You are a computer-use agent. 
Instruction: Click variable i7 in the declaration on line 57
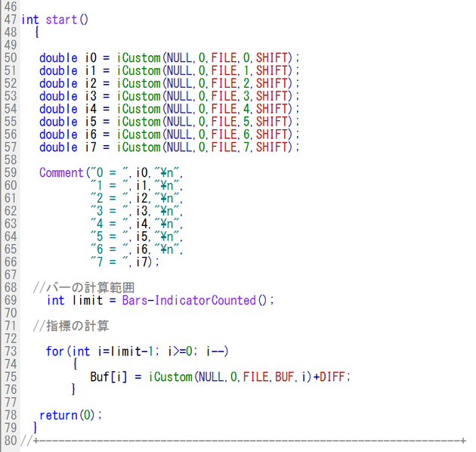pyautogui.click(x=91, y=147)
